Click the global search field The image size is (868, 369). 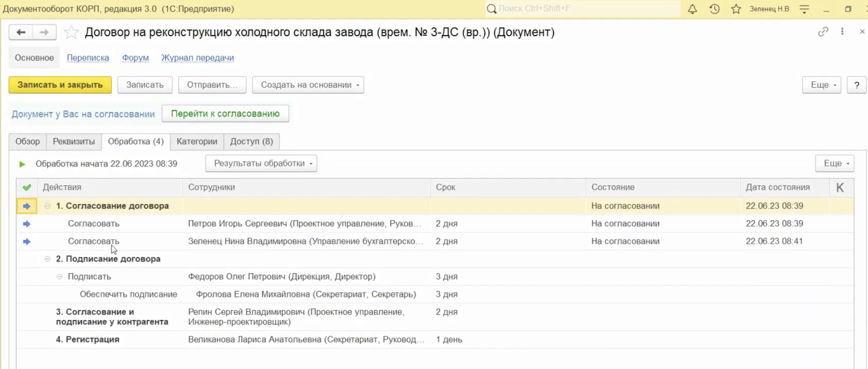(583, 9)
